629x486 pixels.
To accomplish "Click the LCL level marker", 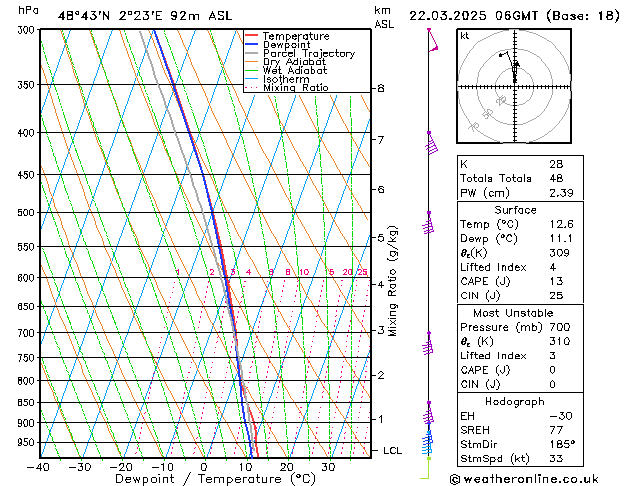I will [392, 450].
